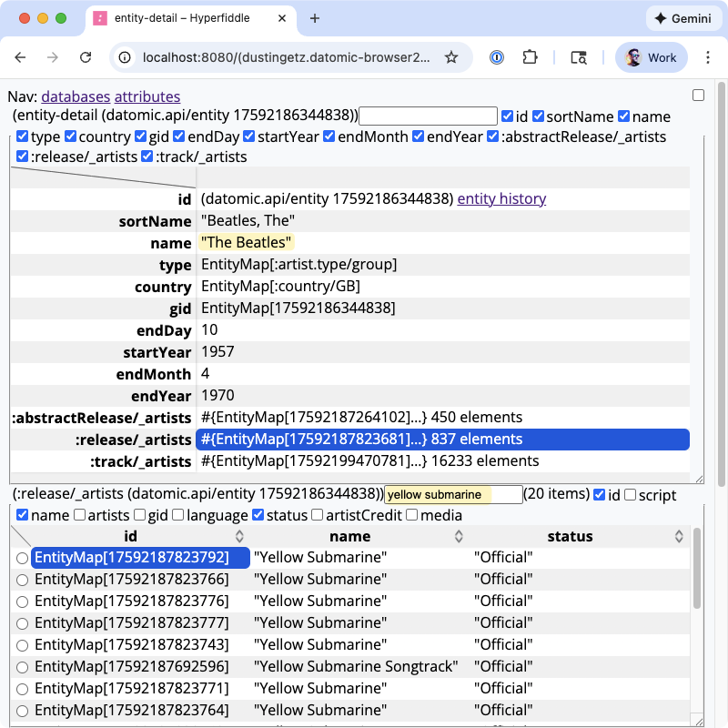Enable the language column checkbox
This screenshot has width=728, height=728.
coord(177,514)
